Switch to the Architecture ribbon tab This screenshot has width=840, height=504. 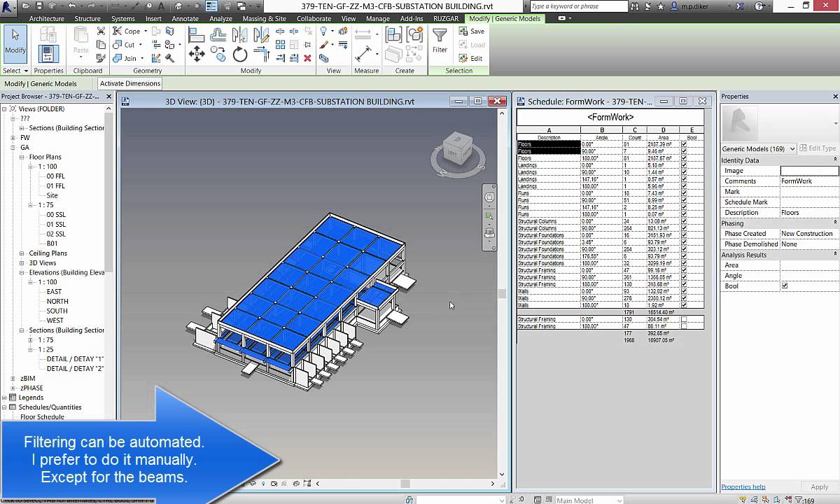[x=46, y=19]
